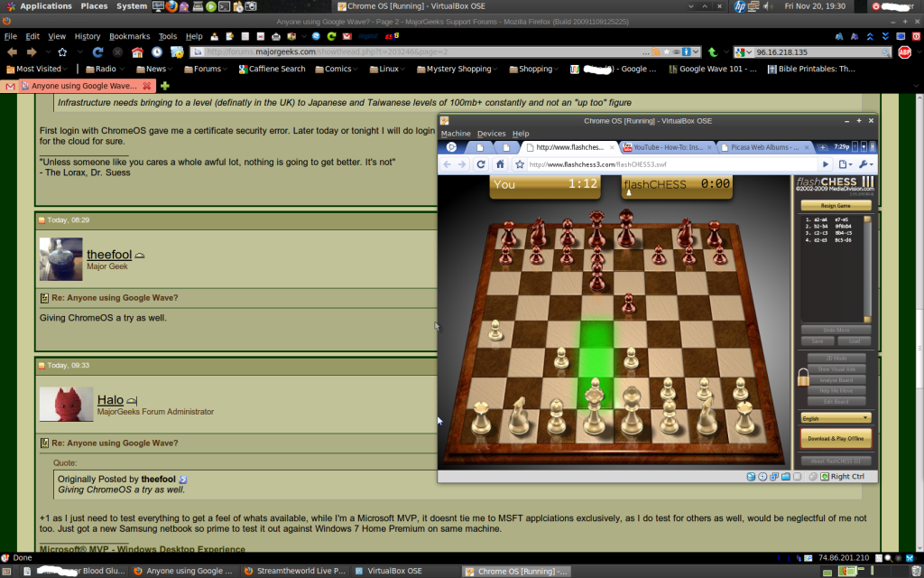Click the padlock icon beside the chess options
Viewport: 924px width, 578px height.
pos(802,378)
